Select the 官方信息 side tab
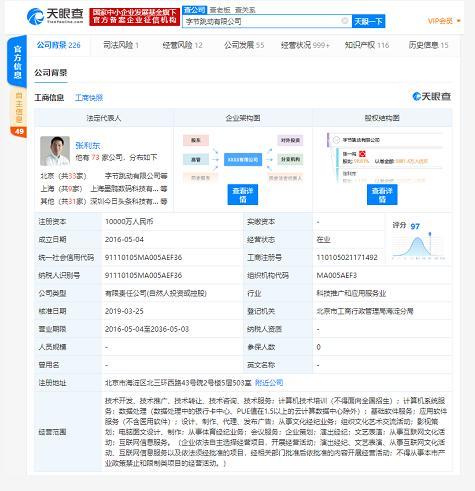The width and height of the screenshot is (475, 491). (17, 62)
